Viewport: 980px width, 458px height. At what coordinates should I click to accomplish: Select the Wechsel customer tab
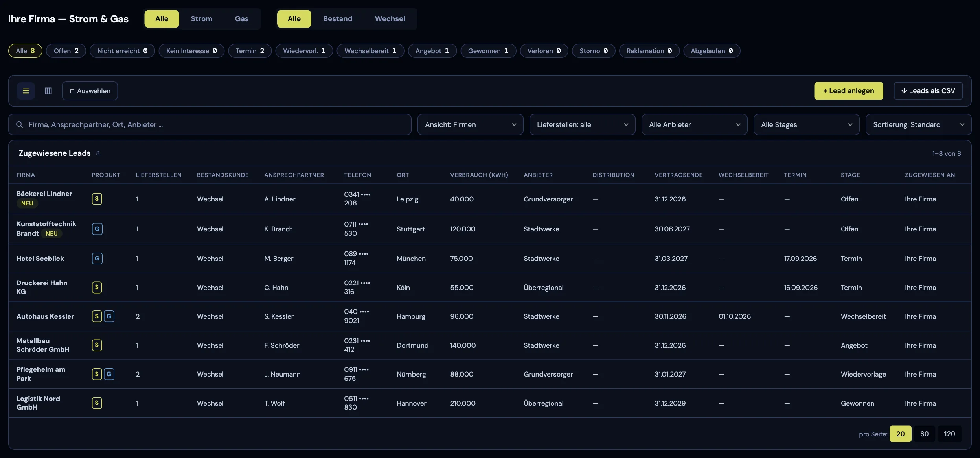(x=390, y=19)
